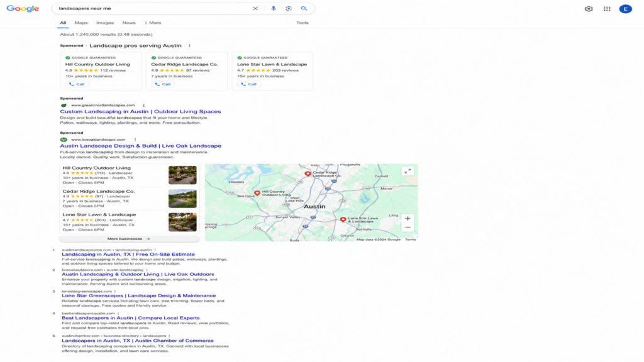Open Hill Country Outdoor Living local listing
Image resolution: width=644 pixels, height=362 pixels.
96,168
